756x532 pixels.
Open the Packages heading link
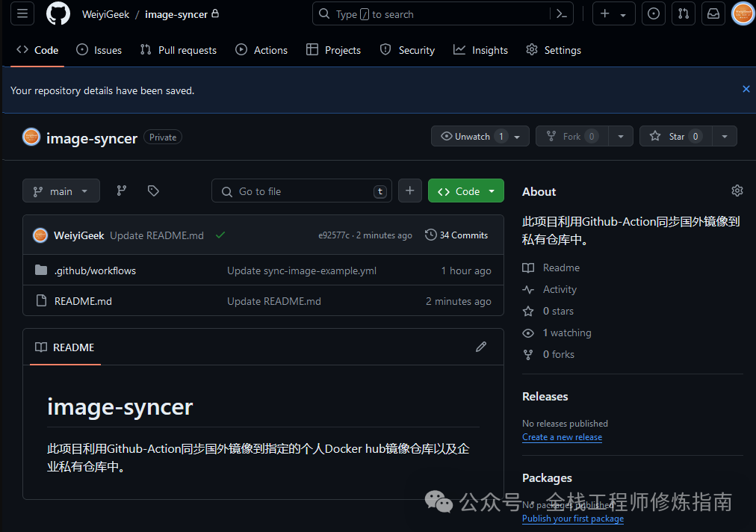coord(547,478)
